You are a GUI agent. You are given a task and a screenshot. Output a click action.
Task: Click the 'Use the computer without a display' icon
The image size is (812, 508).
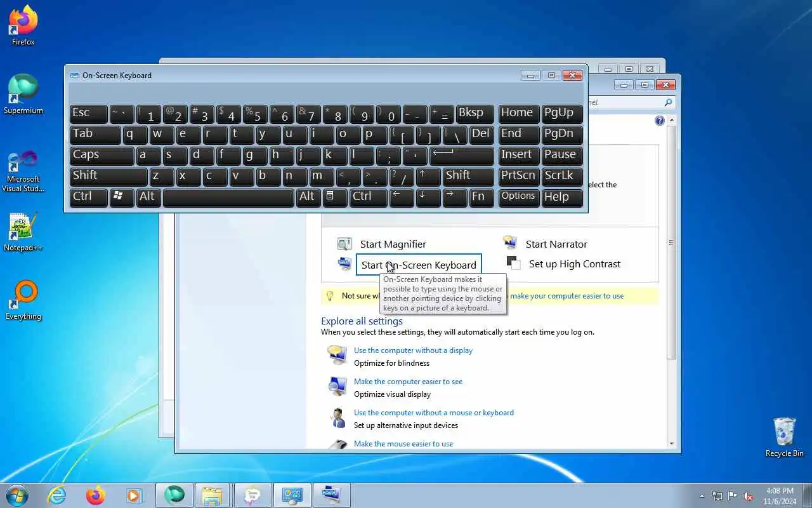[337, 356]
